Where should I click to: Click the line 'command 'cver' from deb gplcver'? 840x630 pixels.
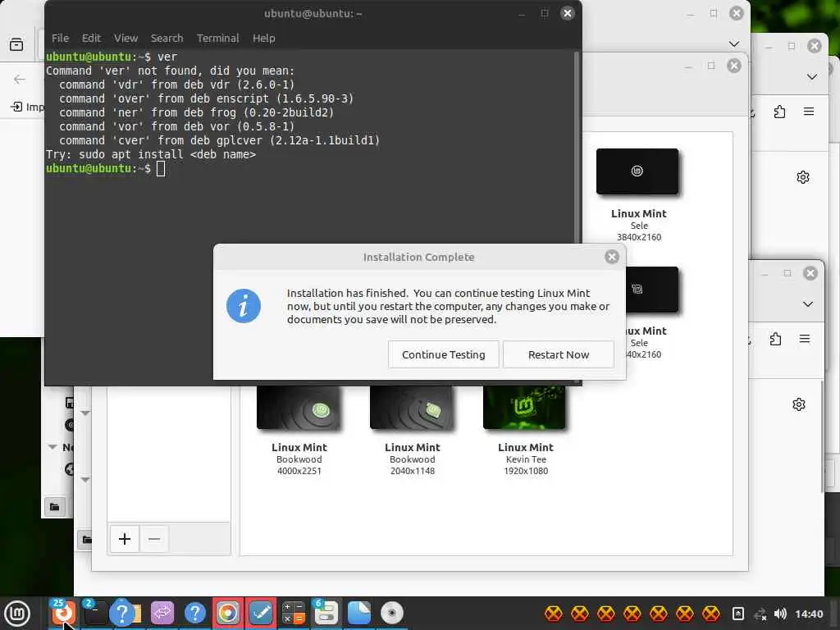[220, 140]
